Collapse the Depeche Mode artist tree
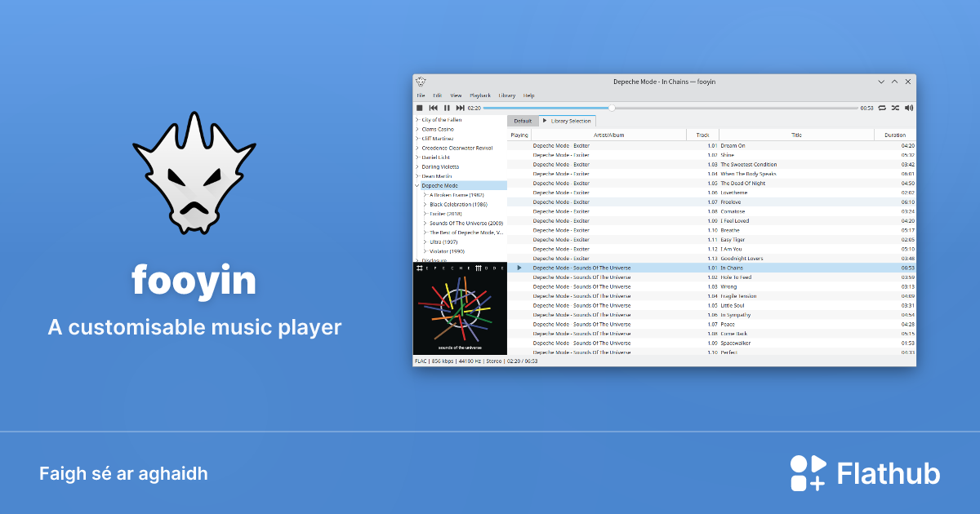The height and width of the screenshot is (514, 980). [417, 185]
